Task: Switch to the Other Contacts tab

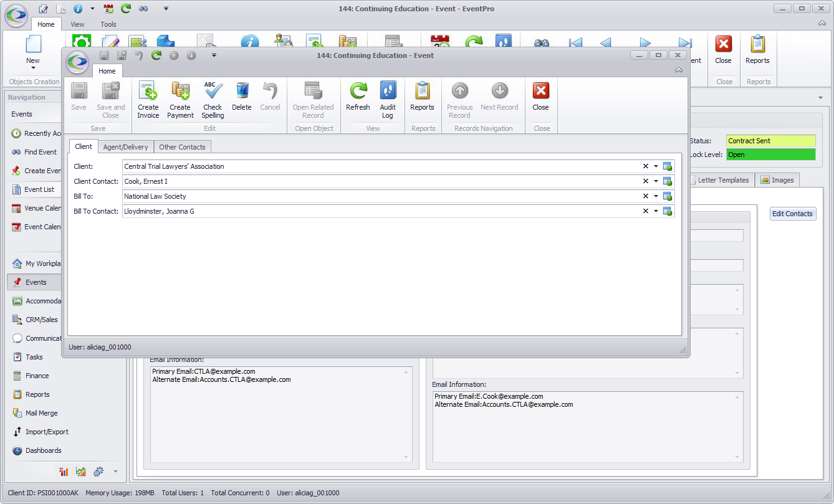Action: coord(182,147)
